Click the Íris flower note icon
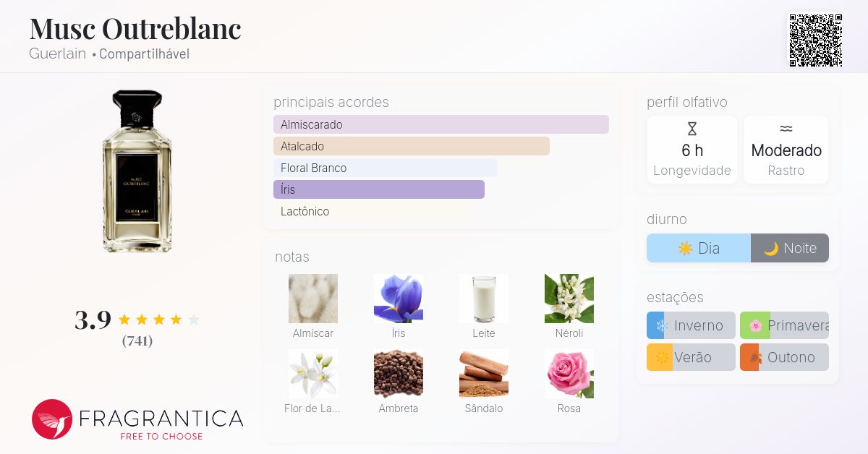The width and height of the screenshot is (868, 454). pos(398,298)
